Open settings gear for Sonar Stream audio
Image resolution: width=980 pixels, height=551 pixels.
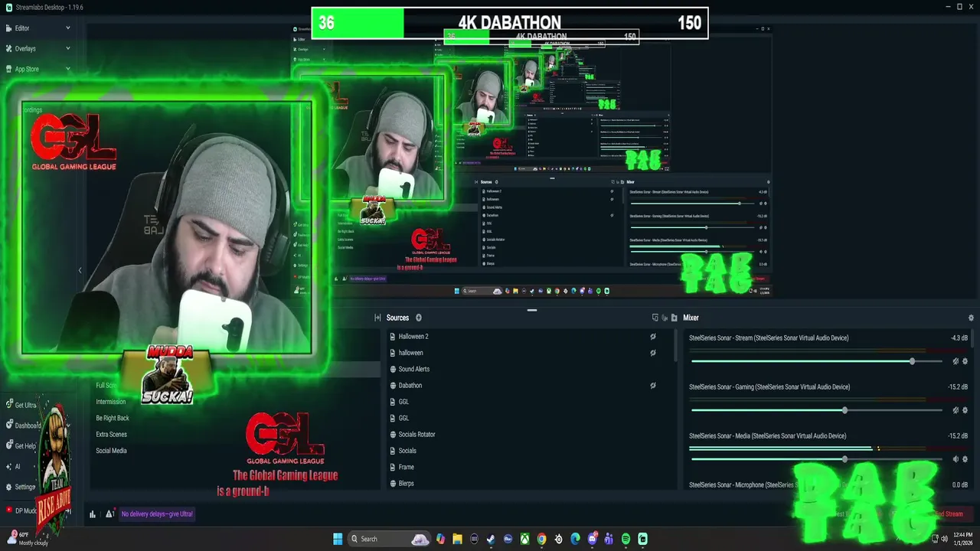[965, 361]
